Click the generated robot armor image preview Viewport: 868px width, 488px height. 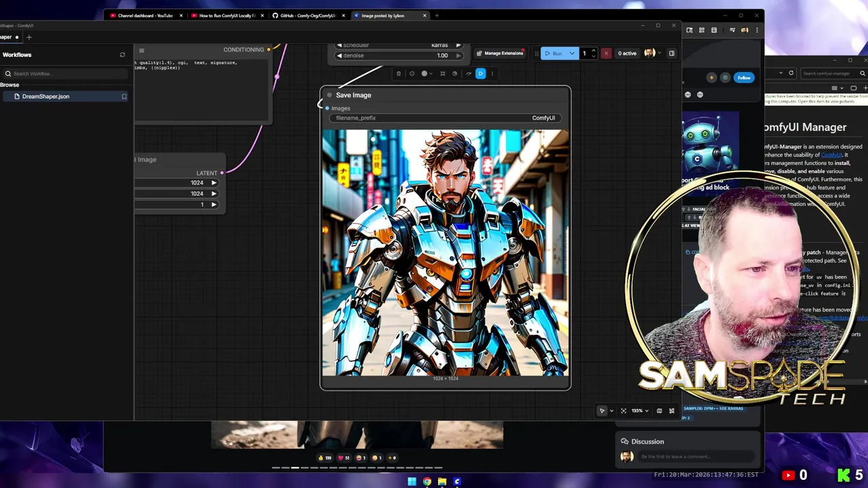coord(446,252)
